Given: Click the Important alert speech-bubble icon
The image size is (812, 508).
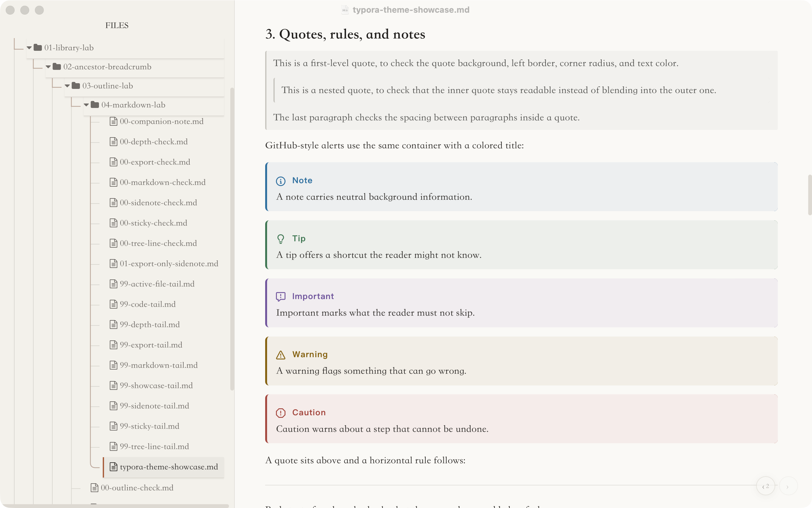Looking at the screenshot, I should tap(280, 297).
